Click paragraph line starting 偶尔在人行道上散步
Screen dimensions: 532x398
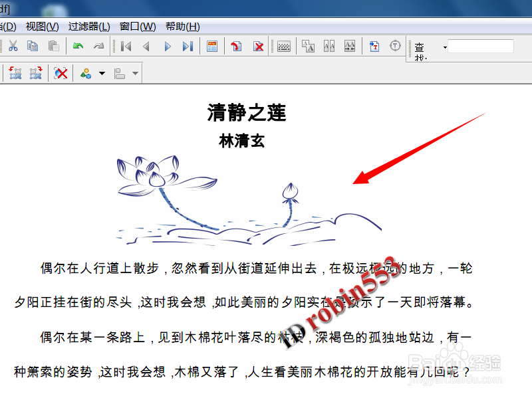pos(256,268)
